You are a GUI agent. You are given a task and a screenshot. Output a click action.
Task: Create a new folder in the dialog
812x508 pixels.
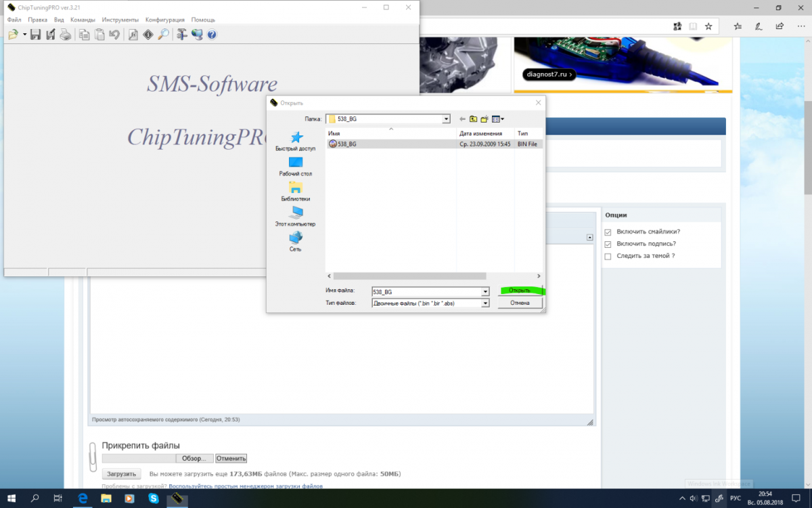484,119
